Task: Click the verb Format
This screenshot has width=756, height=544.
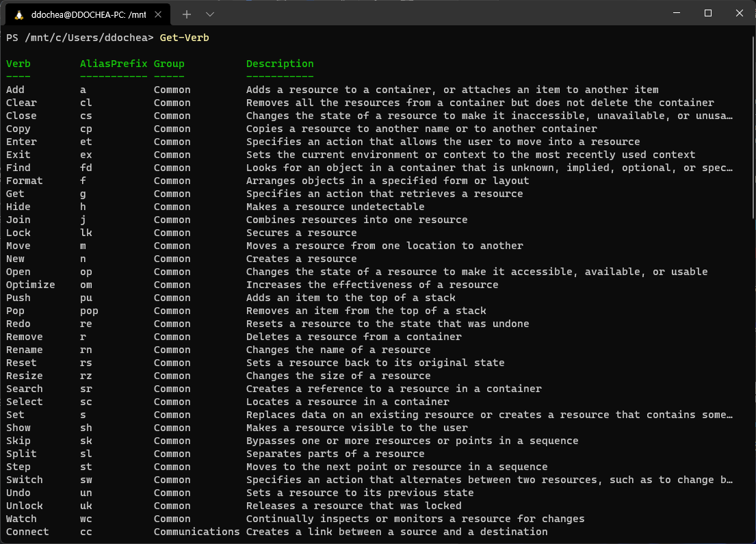Action: point(24,181)
